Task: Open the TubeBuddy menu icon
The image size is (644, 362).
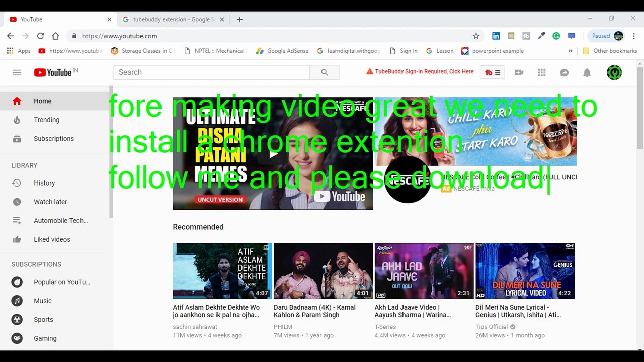Action: tap(492, 72)
